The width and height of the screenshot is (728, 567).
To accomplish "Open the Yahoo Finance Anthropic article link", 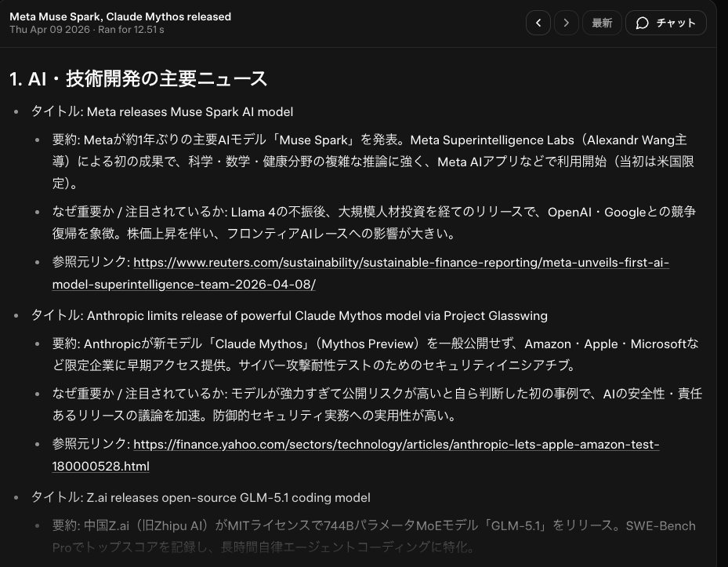I will coord(356,455).
